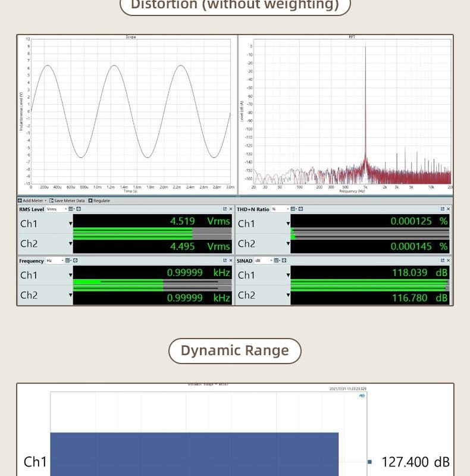The height and width of the screenshot is (476, 470).
Task: Open the Frequency unit dropdown (Hz)
Action: pyautogui.click(x=54, y=261)
